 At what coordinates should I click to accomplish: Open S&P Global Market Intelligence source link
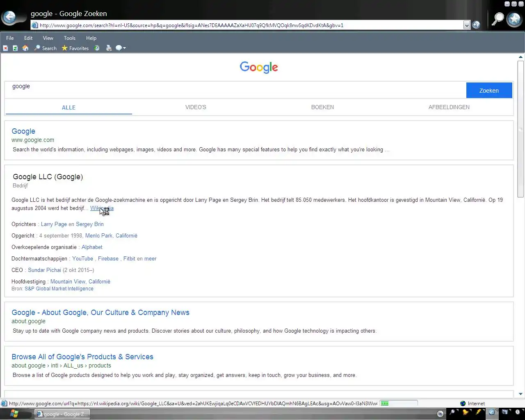[59, 289]
